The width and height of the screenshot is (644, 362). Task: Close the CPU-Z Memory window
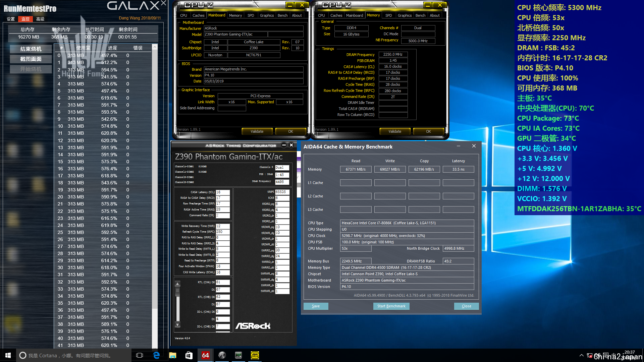point(440,5)
